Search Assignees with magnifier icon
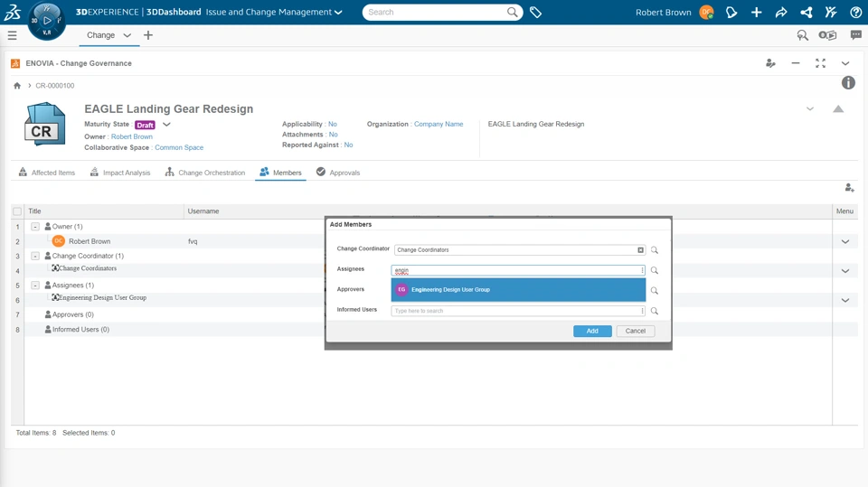This screenshot has width=868, height=487. point(655,271)
